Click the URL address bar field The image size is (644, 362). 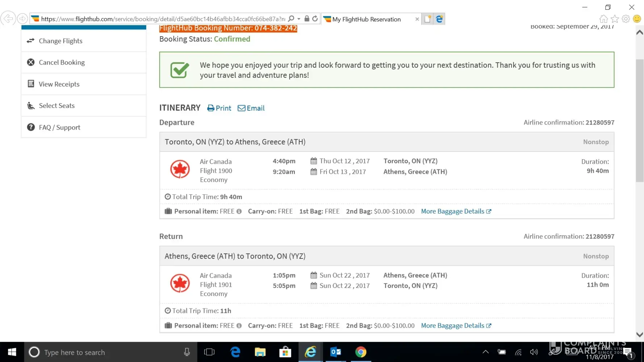coord(163,19)
